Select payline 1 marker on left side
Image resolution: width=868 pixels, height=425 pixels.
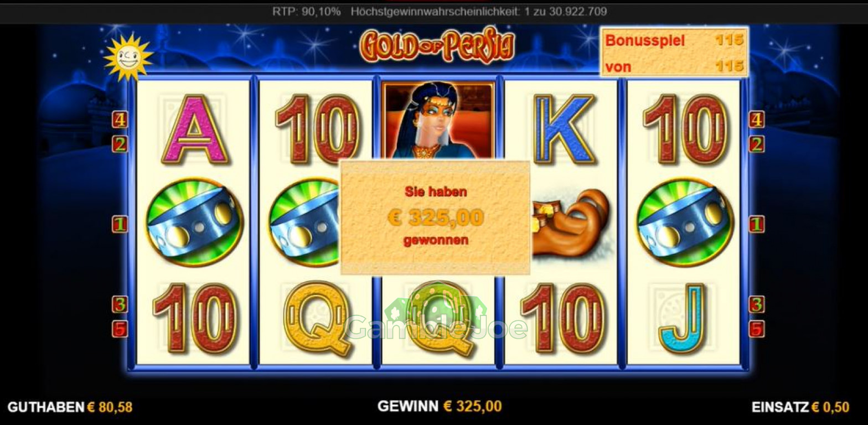(120, 224)
